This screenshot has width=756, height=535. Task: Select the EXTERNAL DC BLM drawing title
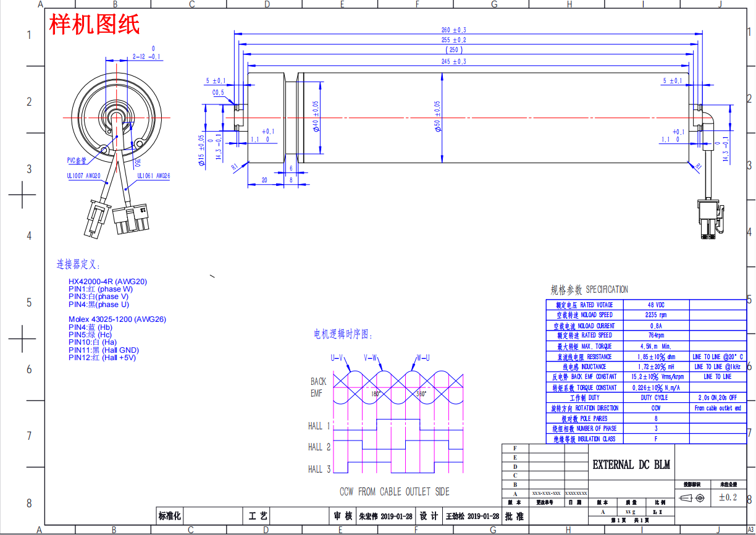tap(631, 465)
